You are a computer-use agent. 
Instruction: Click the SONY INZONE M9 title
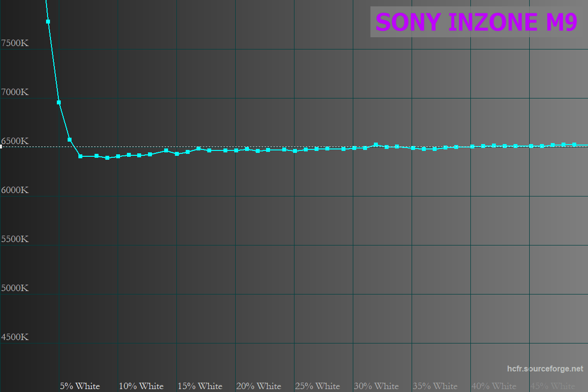coord(476,22)
